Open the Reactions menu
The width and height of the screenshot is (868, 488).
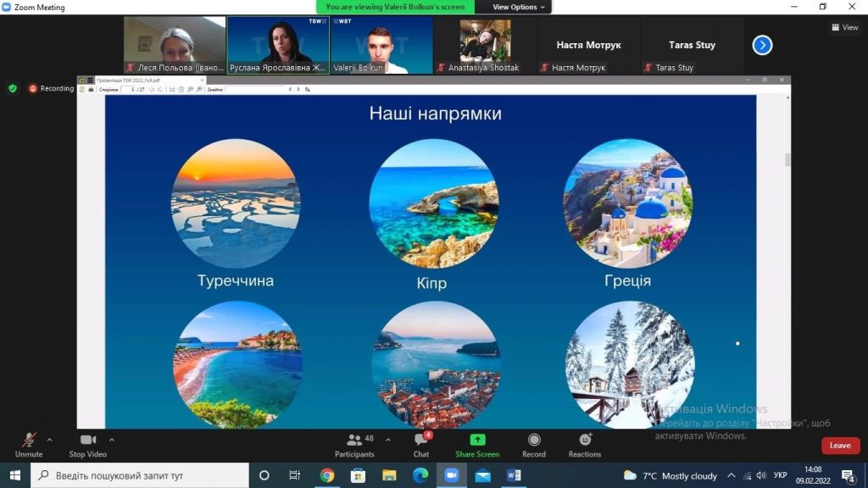coord(585,446)
